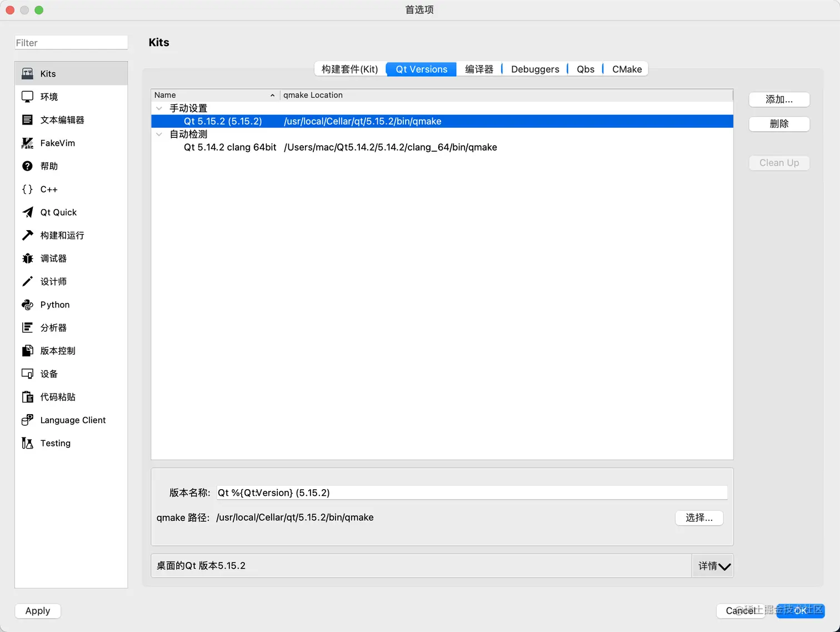The image size is (840, 632).
Task: Click the 设备 device icon
Action: [27, 374]
